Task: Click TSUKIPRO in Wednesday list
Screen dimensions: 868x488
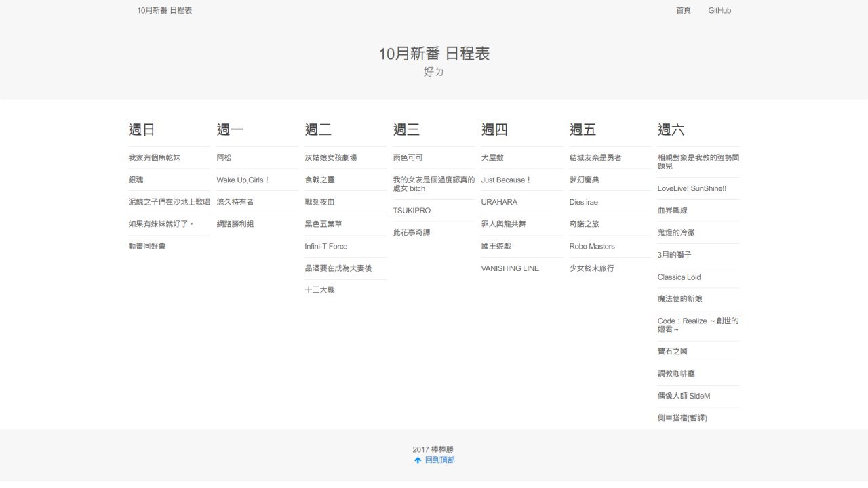Action: 412,211
